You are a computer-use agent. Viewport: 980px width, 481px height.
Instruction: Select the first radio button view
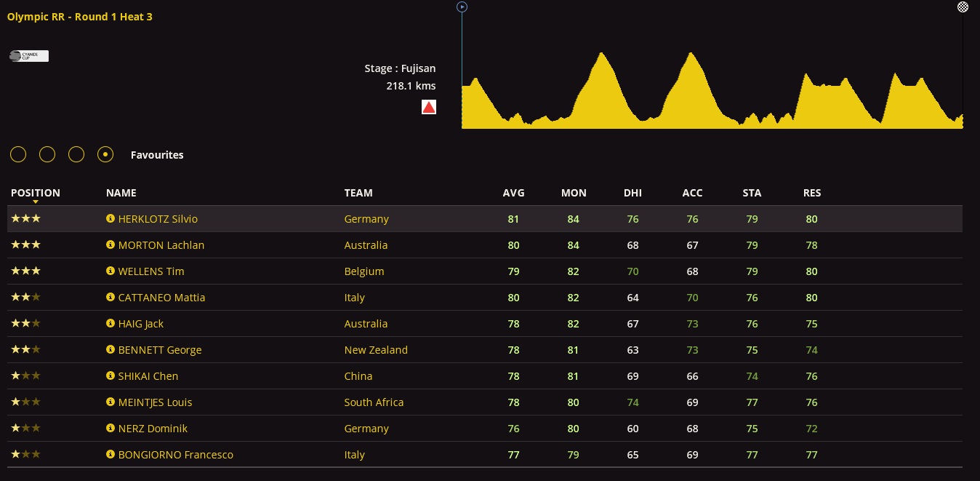coord(18,154)
